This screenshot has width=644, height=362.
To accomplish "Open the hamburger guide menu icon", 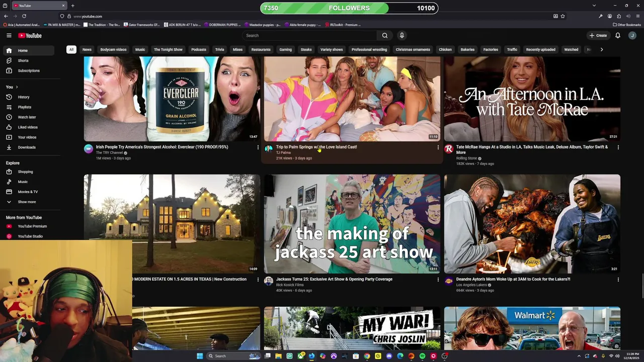I will [x=9, y=35].
